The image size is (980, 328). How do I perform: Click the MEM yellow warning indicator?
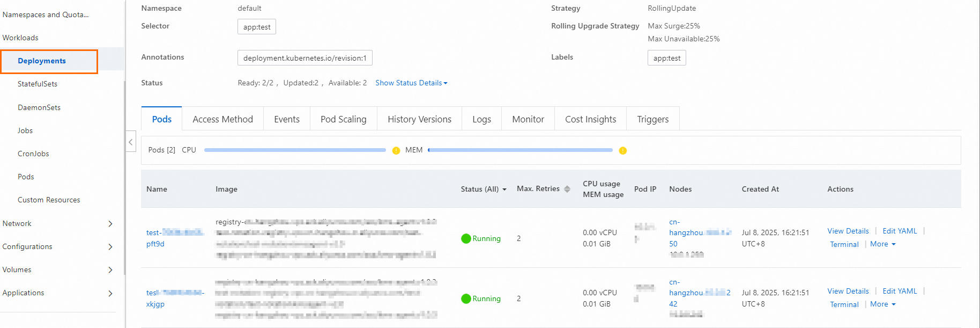tap(622, 150)
